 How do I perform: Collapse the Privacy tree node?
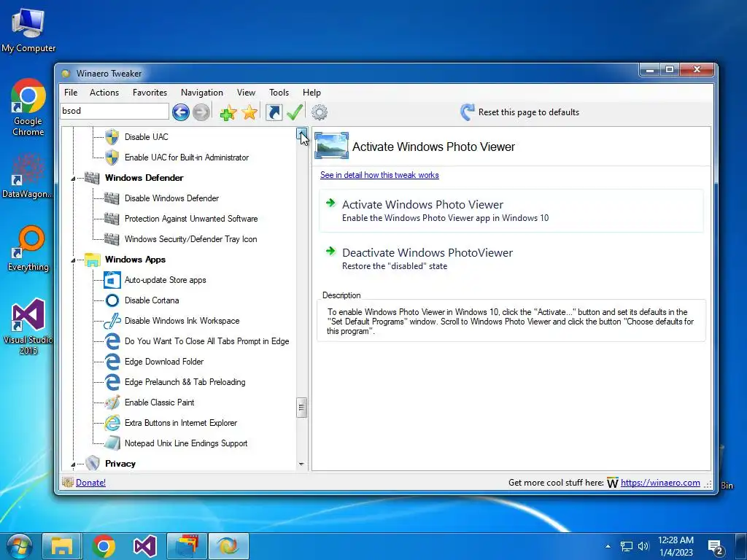73,464
